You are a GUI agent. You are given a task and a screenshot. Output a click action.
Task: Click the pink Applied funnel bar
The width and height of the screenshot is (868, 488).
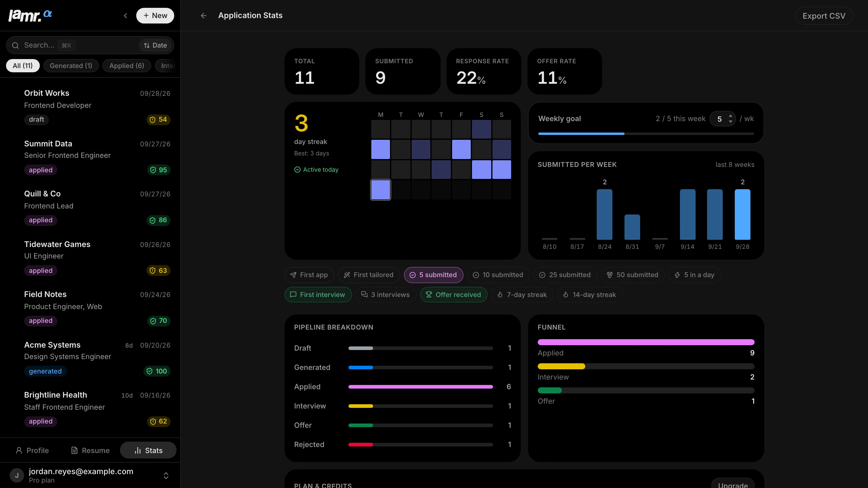tap(646, 342)
